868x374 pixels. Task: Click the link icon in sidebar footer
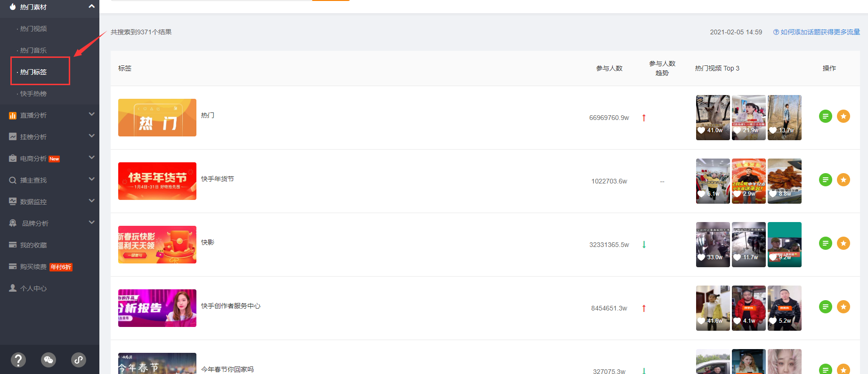(x=79, y=360)
